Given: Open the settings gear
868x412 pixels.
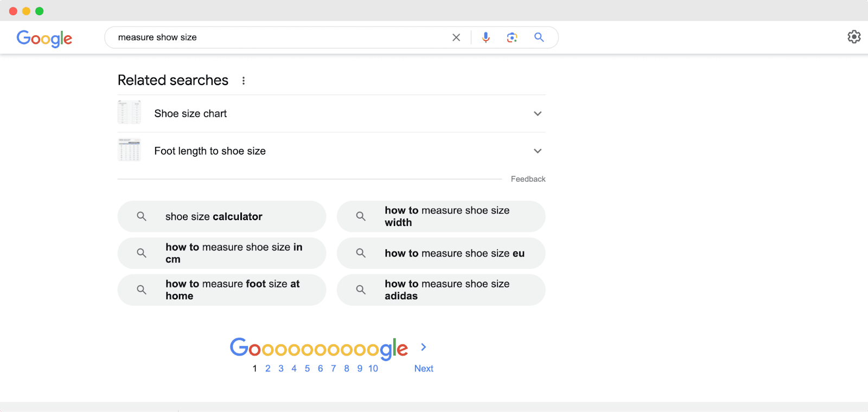Looking at the screenshot, I should pos(853,36).
